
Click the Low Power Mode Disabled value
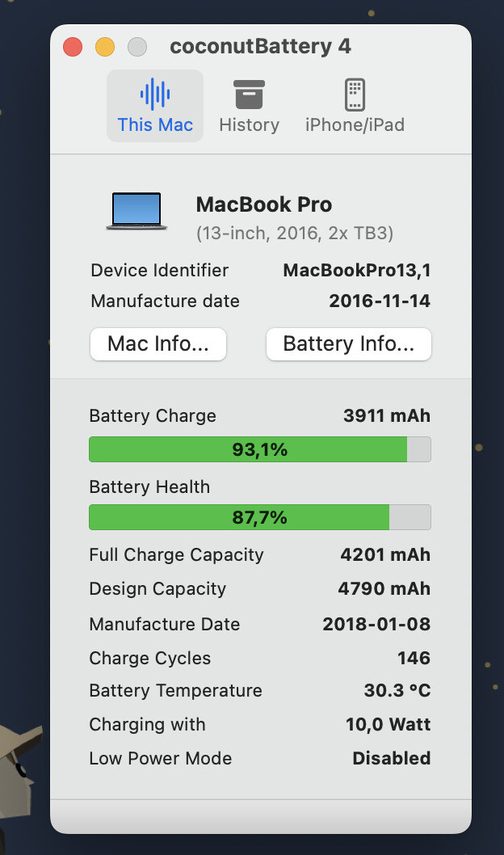click(x=391, y=758)
